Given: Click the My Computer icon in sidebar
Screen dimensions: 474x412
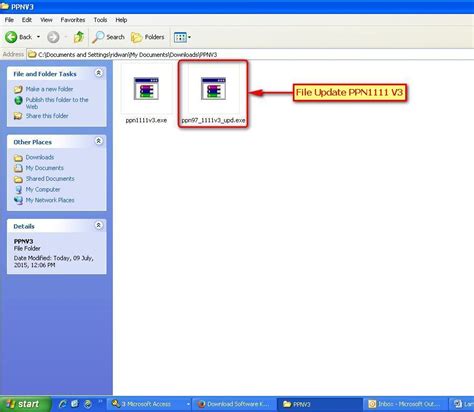Looking at the screenshot, I should [x=18, y=190].
